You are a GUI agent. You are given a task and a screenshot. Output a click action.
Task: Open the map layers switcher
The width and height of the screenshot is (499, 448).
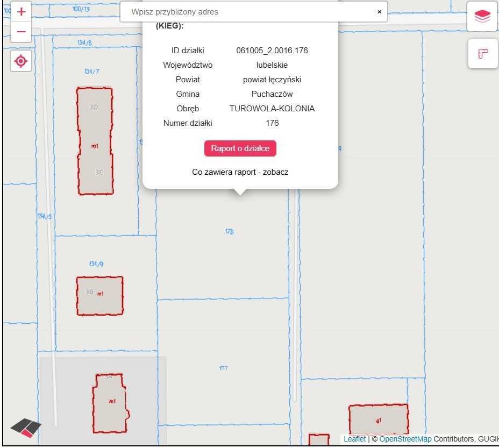(482, 16)
